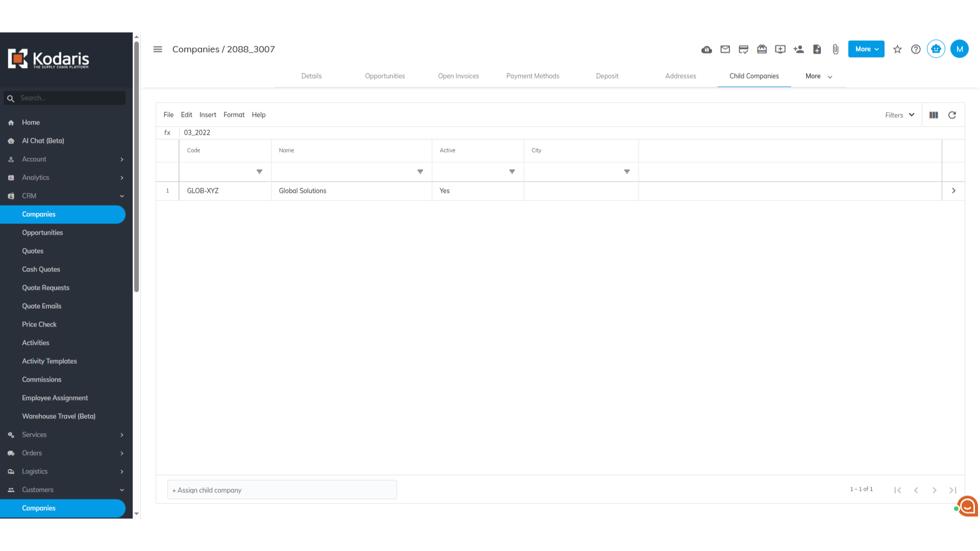
Task: Open the AI robot assistant icon
Action: coord(936,49)
